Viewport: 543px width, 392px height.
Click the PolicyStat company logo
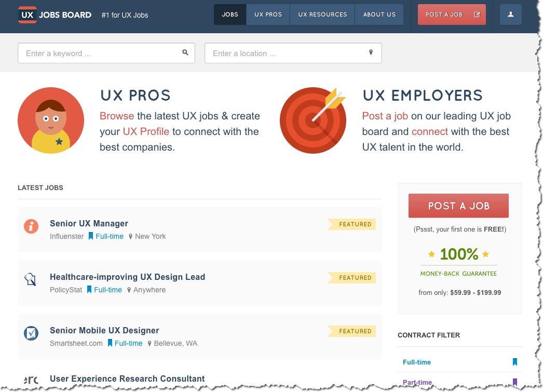[31, 280]
